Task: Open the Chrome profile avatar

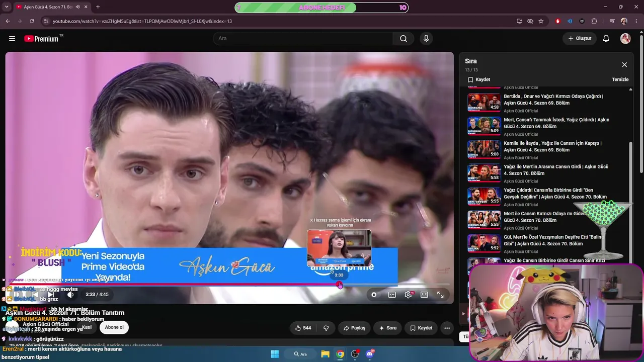Action: pos(624,21)
